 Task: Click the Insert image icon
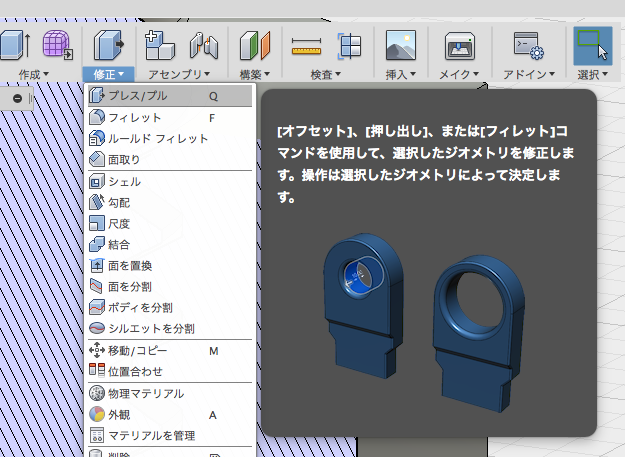(401, 45)
